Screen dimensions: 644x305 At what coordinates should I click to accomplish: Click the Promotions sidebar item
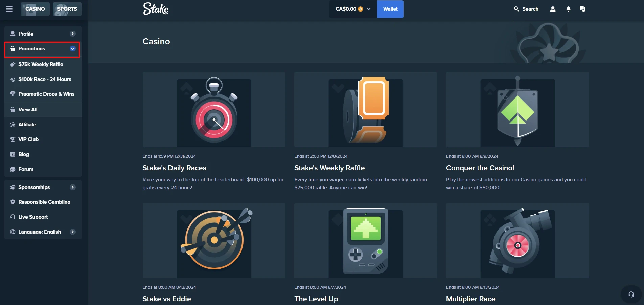pyautogui.click(x=42, y=49)
